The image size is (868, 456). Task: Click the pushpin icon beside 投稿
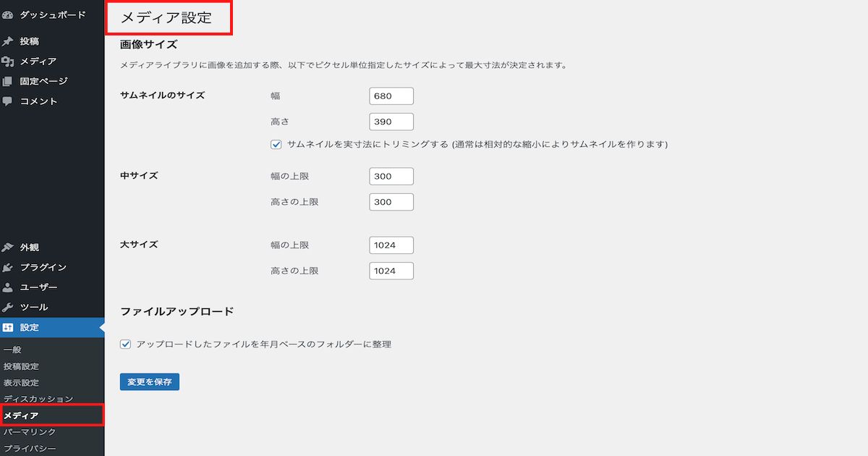[x=8, y=41]
